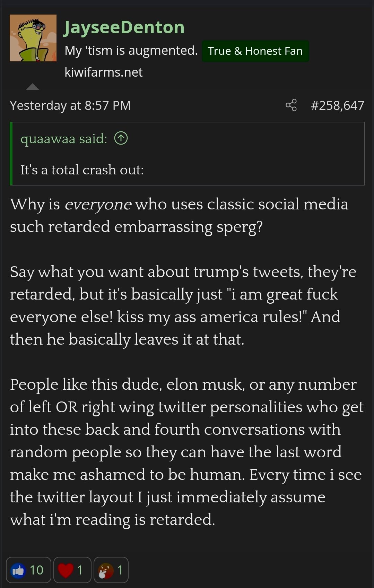Viewport: 374px width, 588px height.
Task: Click the like count showing 10
Action: [x=36, y=570]
